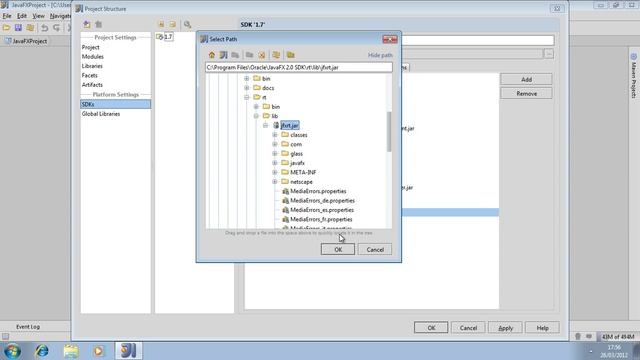Click the path text field in Select Path
The height and width of the screenshot is (360, 640).
pos(298,67)
